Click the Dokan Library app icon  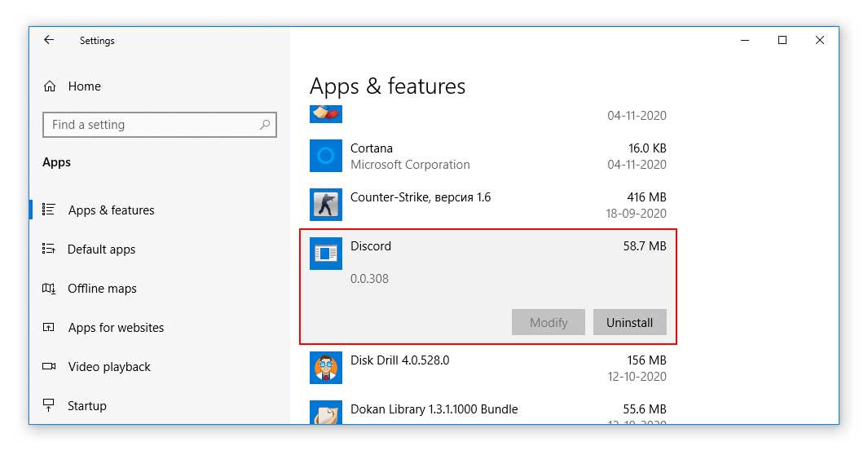[x=326, y=413]
